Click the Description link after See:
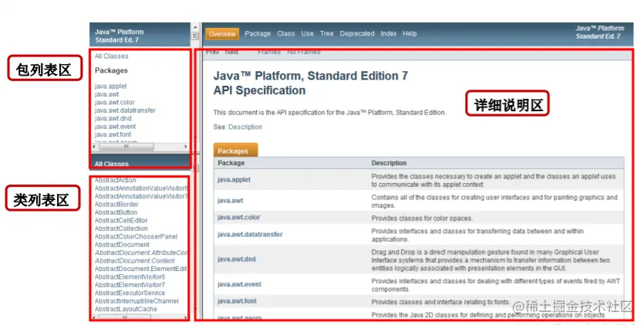The width and height of the screenshot is (644, 325). (x=244, y=127)
